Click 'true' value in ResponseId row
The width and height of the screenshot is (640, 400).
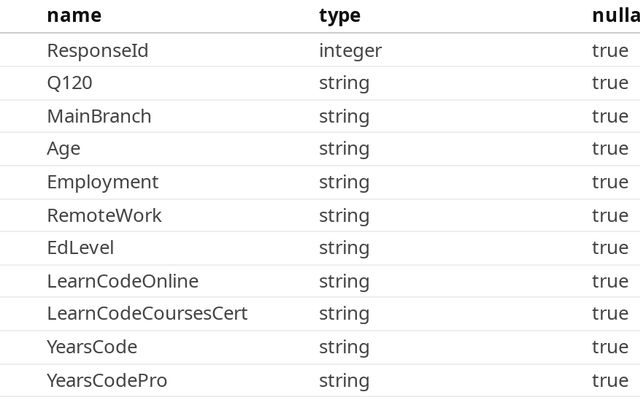click(610, 51)
